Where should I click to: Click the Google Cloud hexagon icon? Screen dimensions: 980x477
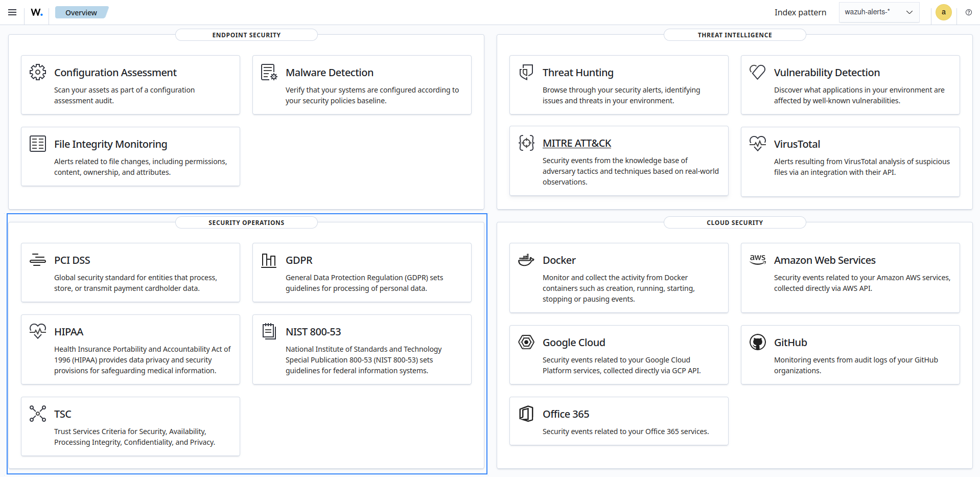point(526,342)
